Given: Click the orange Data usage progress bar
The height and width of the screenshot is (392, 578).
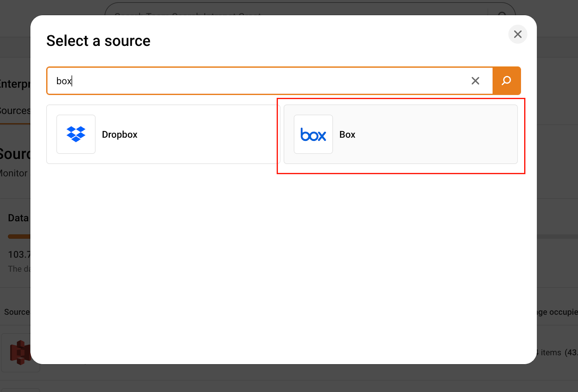Looking at the screenshot, I should 19,237.
